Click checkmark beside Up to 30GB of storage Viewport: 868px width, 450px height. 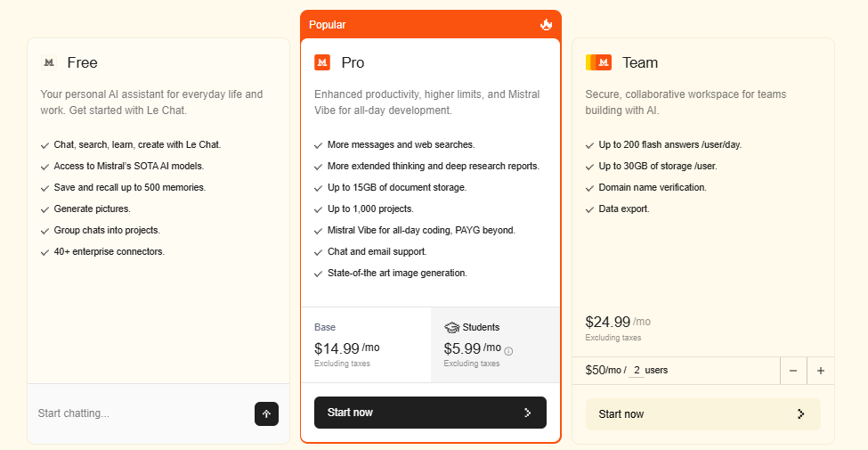pos(590,167)
